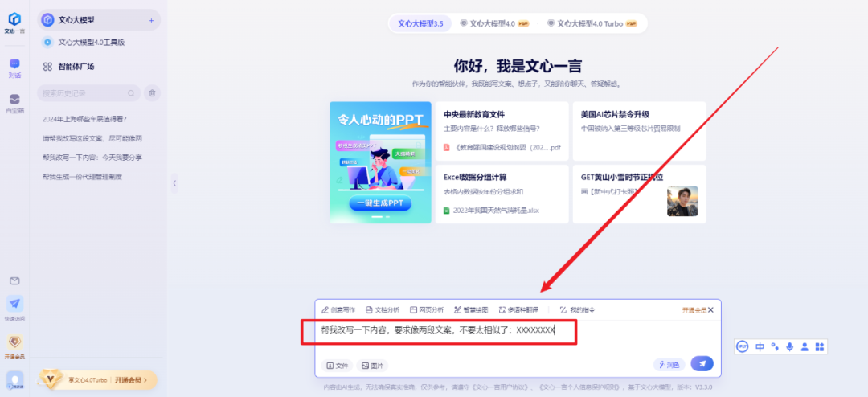Click the 文件 file upload button
Screen dimensions: 868x397
338,365
